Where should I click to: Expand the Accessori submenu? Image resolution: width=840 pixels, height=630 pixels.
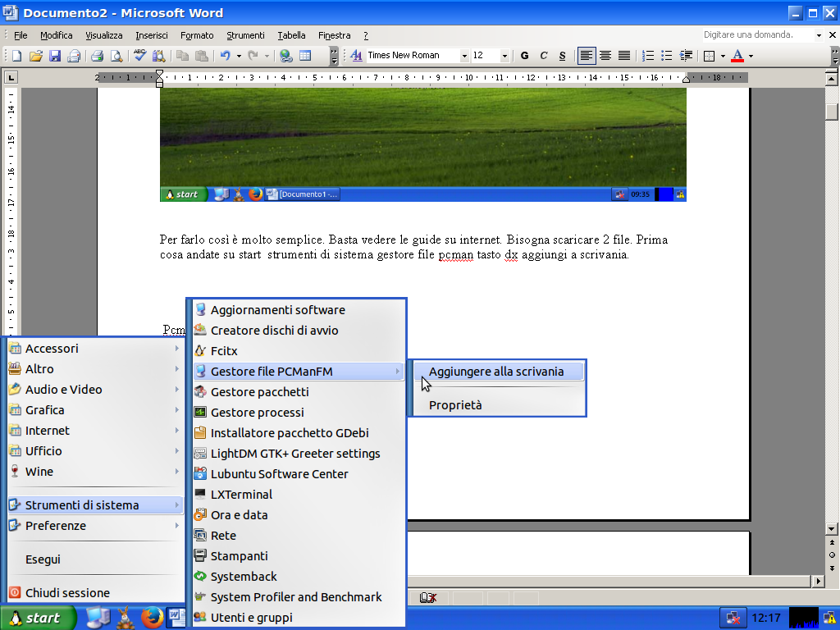(94, 349)
